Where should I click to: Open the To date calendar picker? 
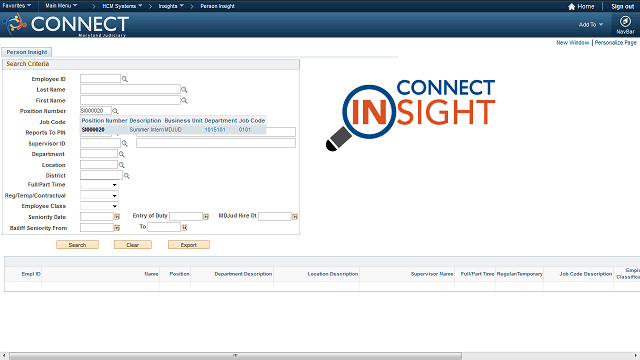click(184, 228)
